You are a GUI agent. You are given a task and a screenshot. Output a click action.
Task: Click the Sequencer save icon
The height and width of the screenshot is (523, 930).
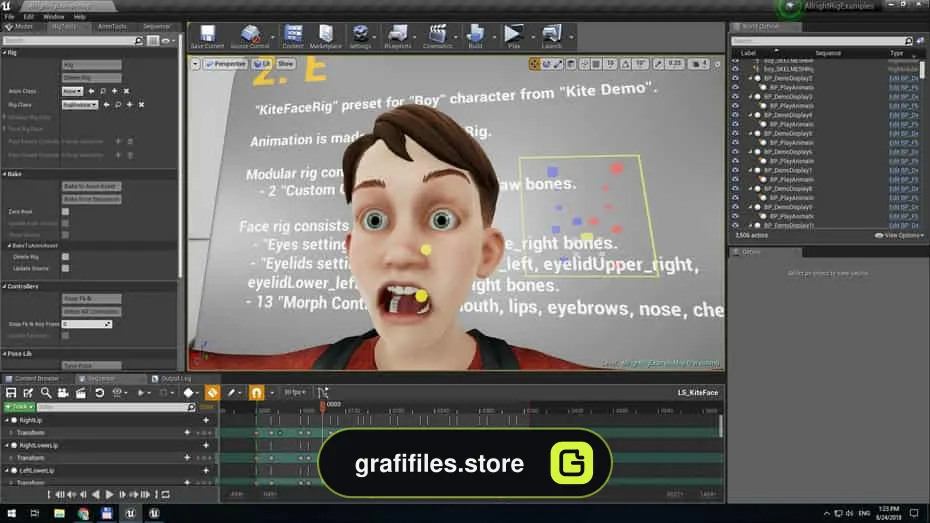11,393
